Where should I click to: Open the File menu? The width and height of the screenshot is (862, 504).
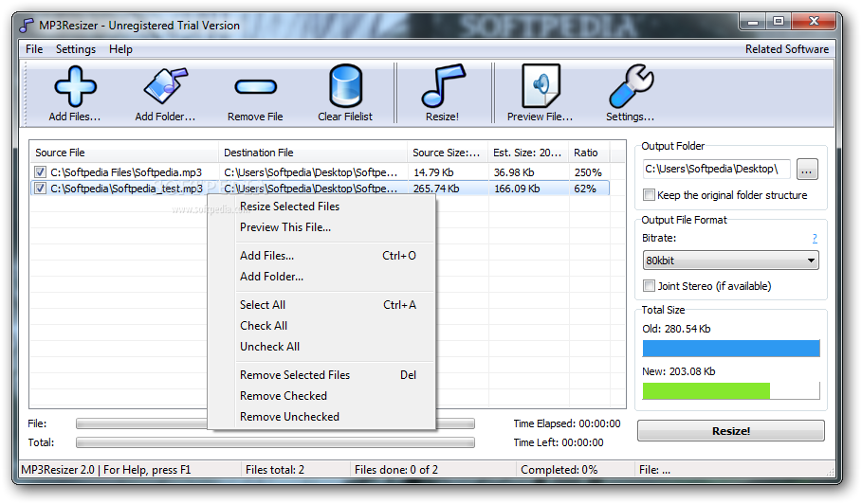[x=34, y=49]
